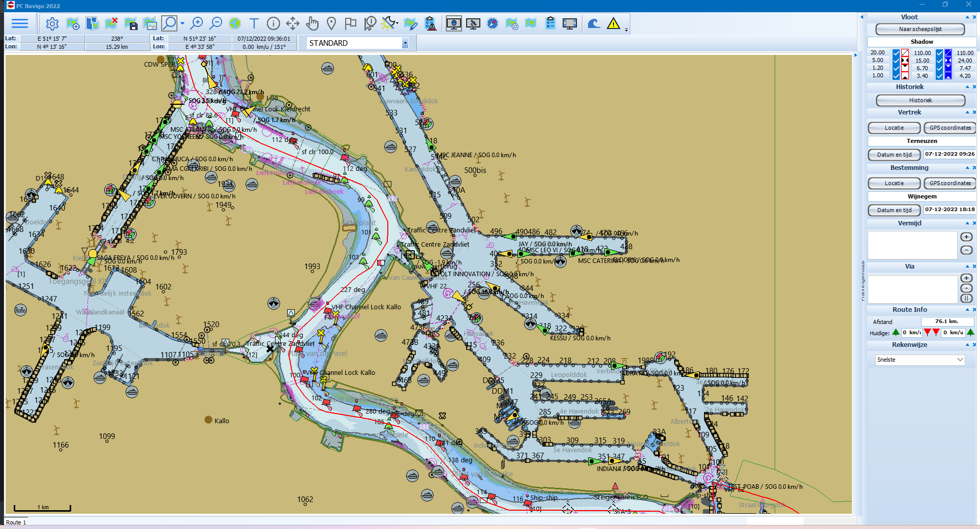Viewport: 980px width, 529px height.
Task: Click the warning triangle alarms icon
Action: point(614,23)
